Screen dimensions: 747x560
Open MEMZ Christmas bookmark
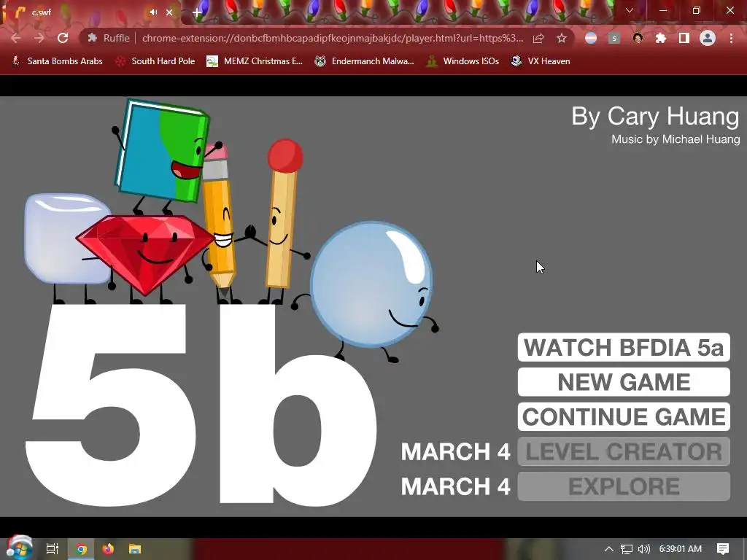point(255,61)
